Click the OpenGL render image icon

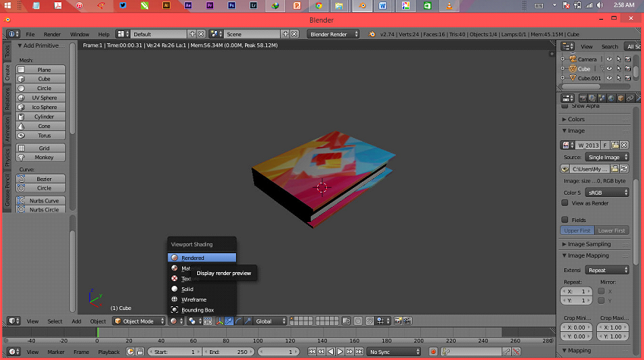tap(397, 321)
